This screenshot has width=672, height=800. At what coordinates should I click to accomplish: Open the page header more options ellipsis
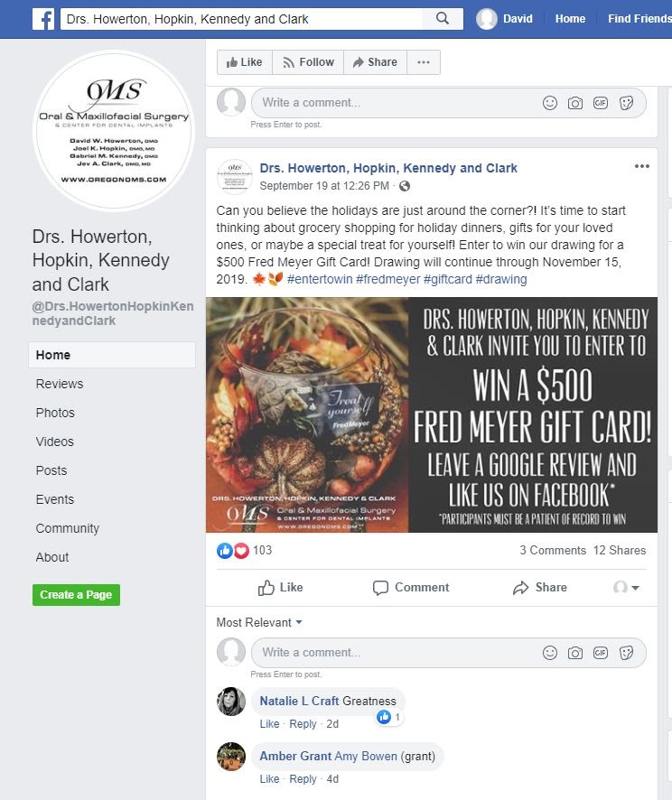point(424,62)
